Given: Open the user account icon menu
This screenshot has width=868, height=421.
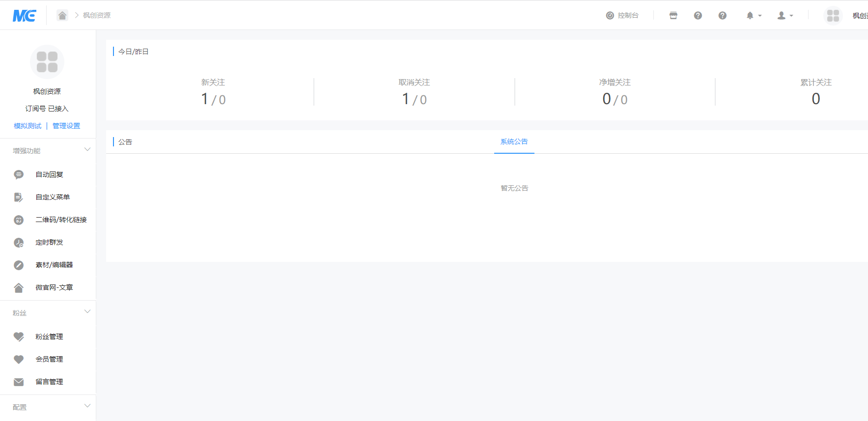Looking at the screenshot, I should [782, 16].
